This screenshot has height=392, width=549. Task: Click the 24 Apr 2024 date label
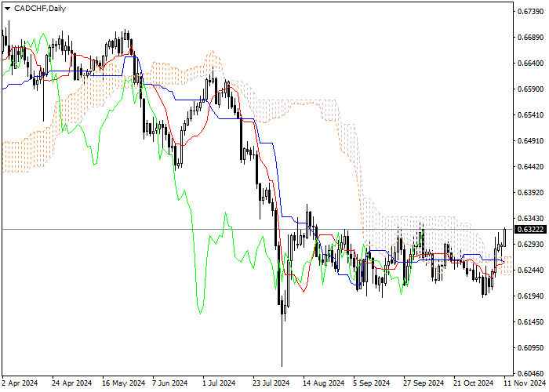tap(72, 383)
